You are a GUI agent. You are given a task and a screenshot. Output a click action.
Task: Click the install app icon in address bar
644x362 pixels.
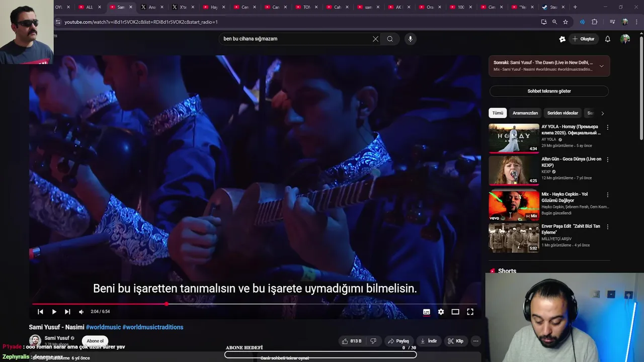point(544,22)
